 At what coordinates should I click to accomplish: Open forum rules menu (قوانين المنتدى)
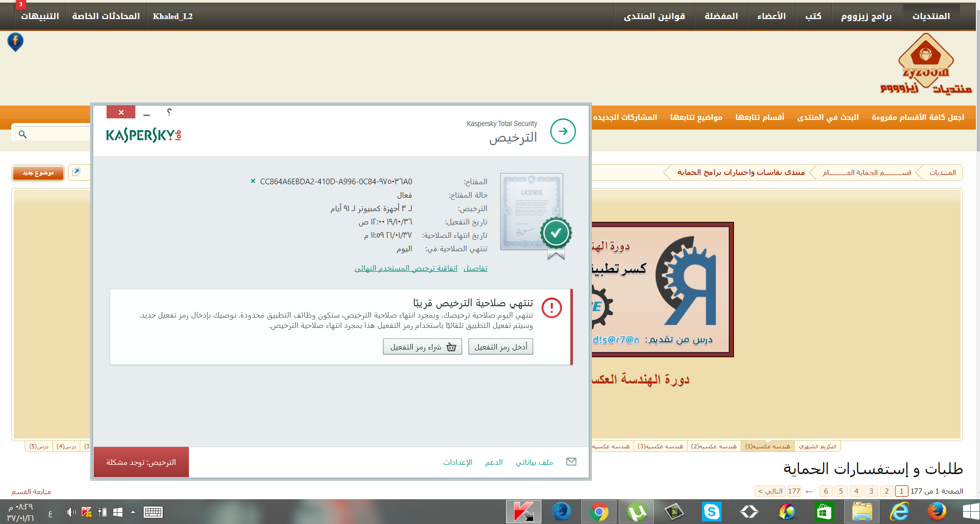click(654, 16)
